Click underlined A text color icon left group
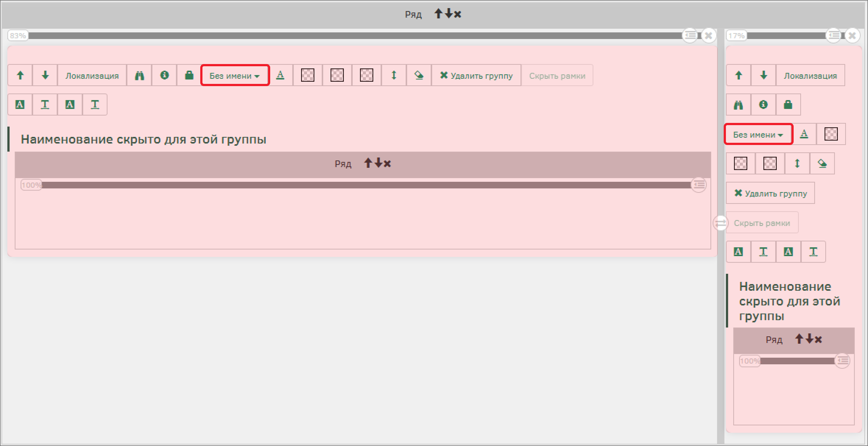This screenshot has height=446, width=868. click(280, 75)
